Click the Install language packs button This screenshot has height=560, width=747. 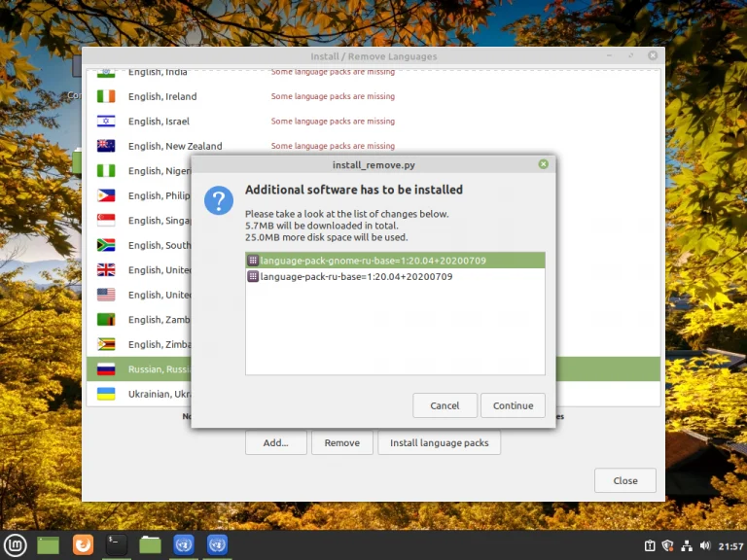coord(439,443)
